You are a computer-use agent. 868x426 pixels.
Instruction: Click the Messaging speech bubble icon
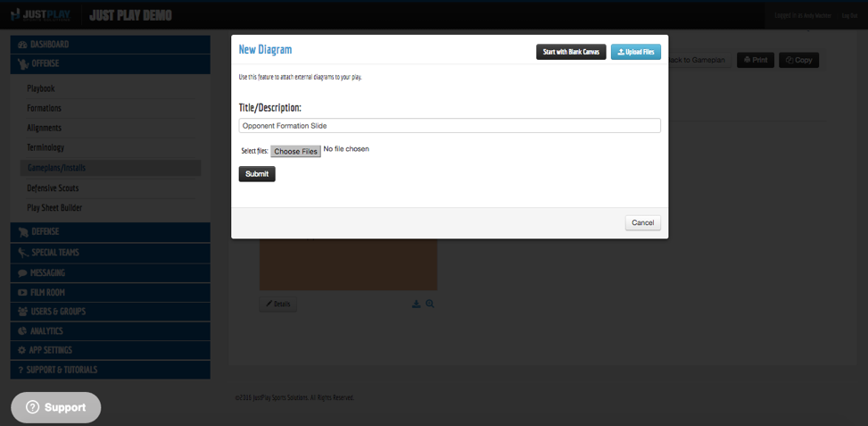tap(22, 272)
